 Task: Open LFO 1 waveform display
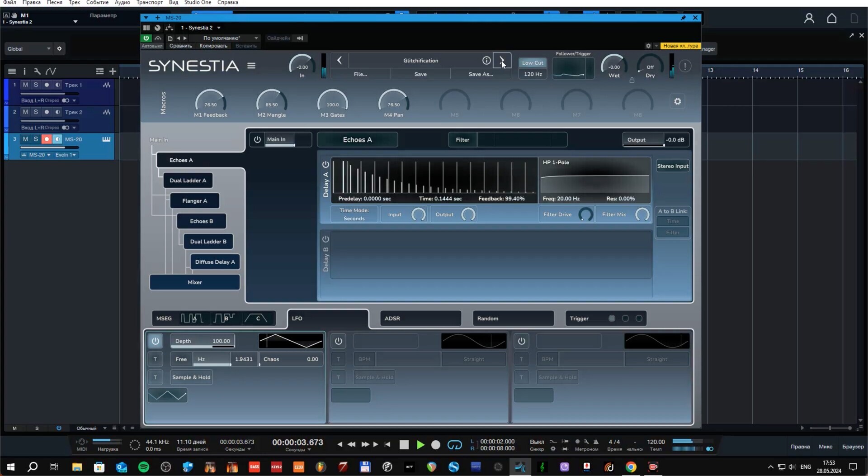291,341
